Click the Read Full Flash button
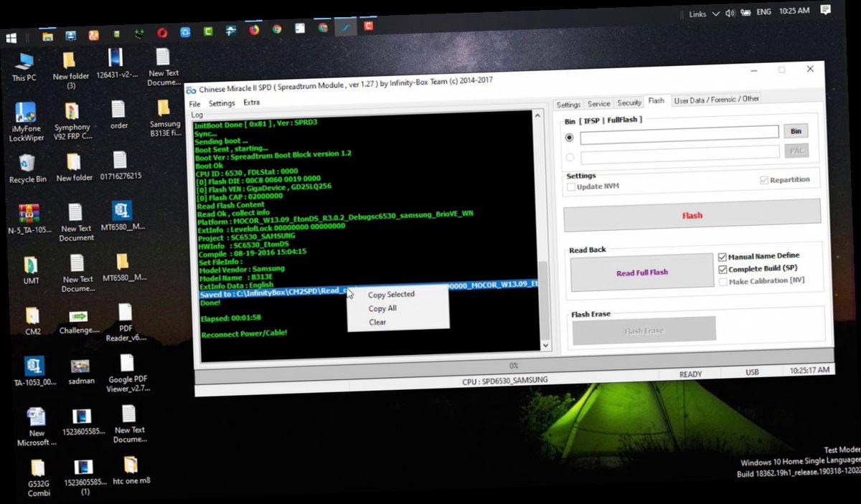861x504 pixels. (x=642, y=272)
